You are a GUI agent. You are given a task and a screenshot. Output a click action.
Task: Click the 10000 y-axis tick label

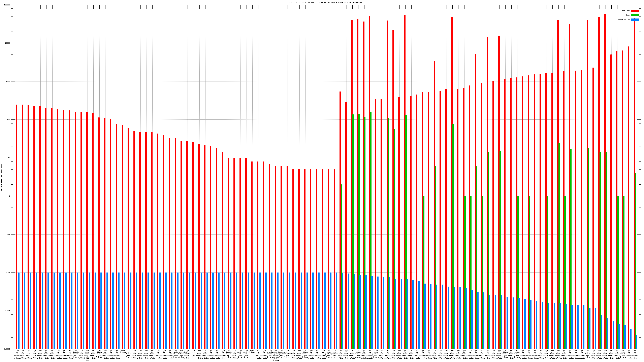[7, 43]
